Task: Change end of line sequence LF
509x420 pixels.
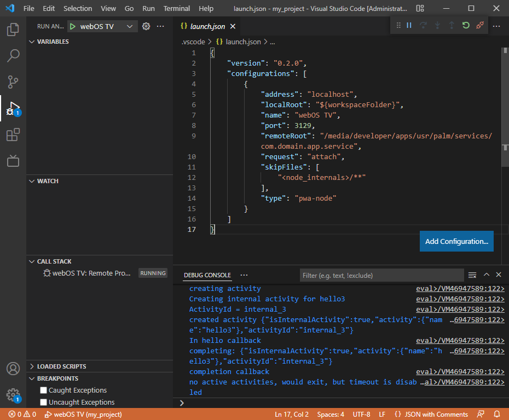Action: tap(382, 414)
